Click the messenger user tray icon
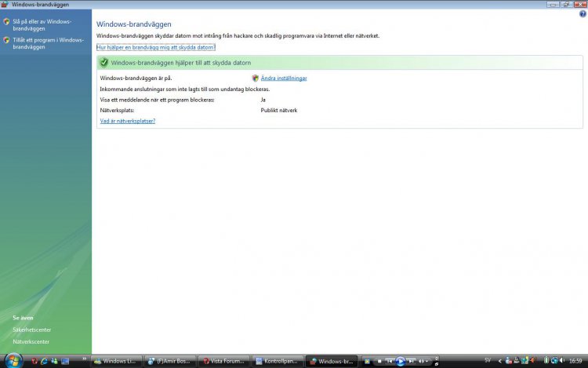This screenshot has height=368, width=588. (509, 361)
